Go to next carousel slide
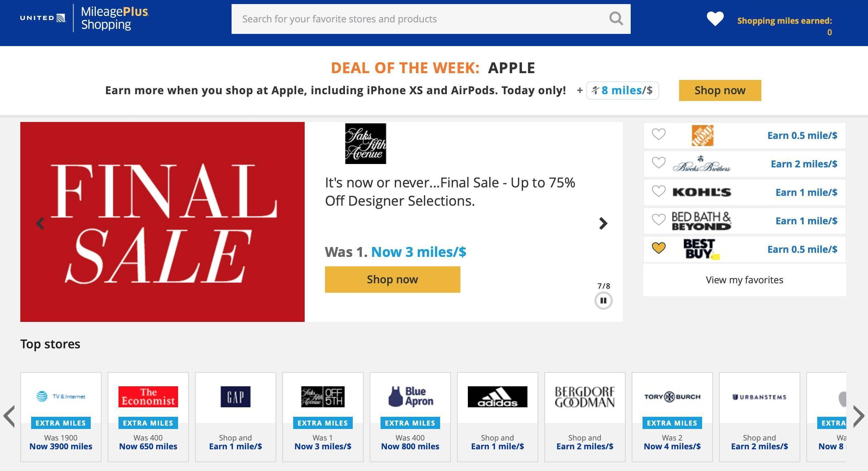Screen dimensions: 868x471 (x=603, y=223)
